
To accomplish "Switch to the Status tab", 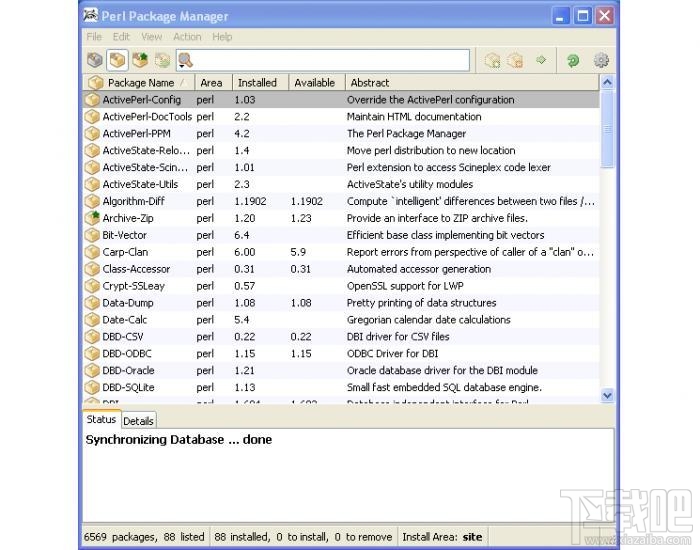I will [x=101, y=419].
